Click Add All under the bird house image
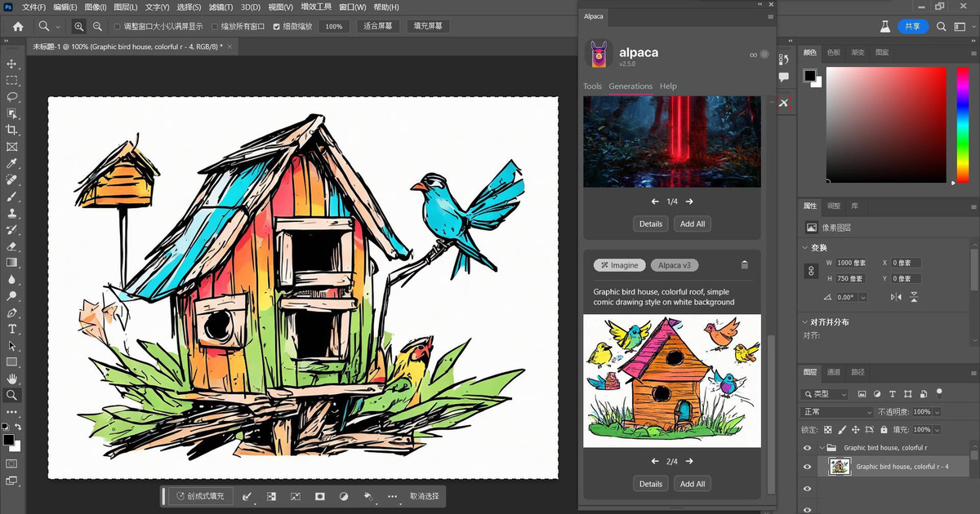 pos(693,484)
